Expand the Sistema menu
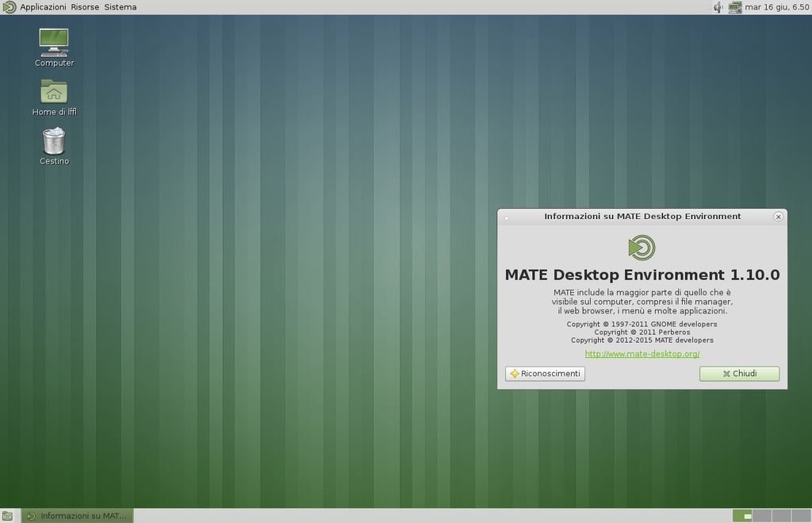Screen dimensions: 812x523 pos(121,7)
